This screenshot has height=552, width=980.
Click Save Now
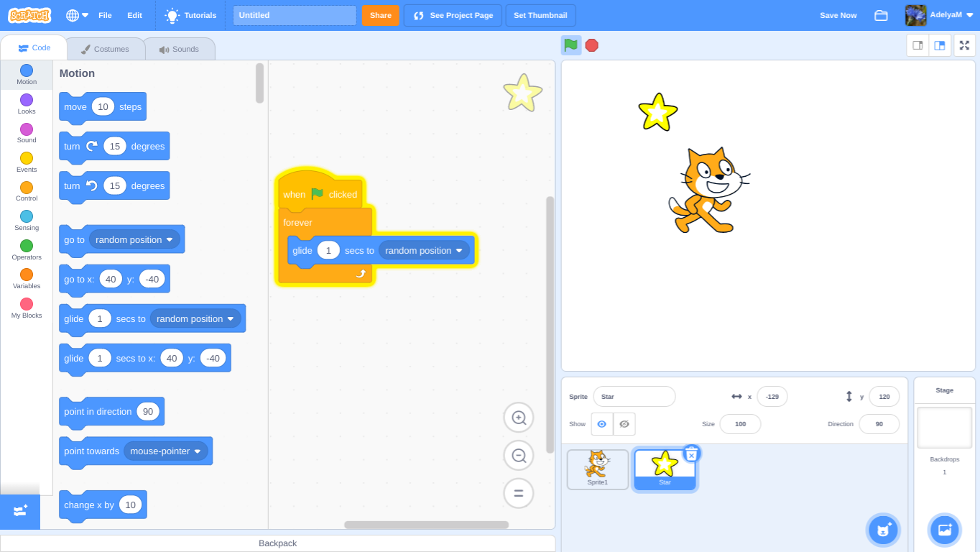coord(838,15)
